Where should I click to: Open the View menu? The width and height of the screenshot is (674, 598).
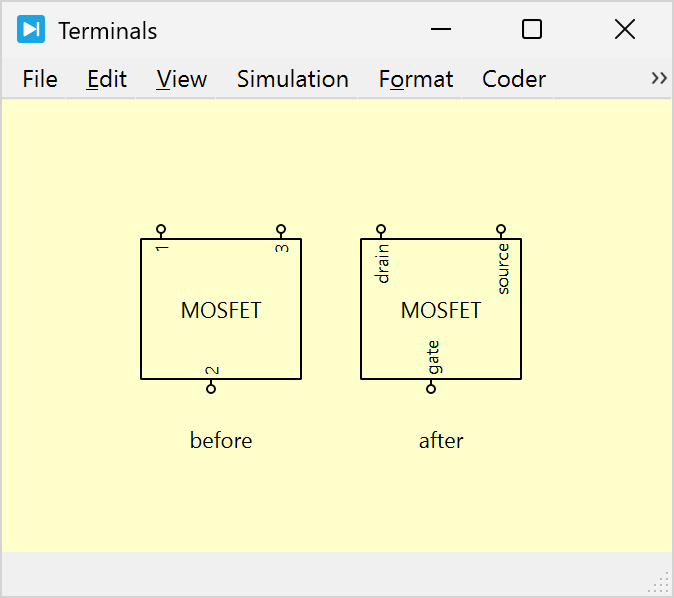click(182, 79)
